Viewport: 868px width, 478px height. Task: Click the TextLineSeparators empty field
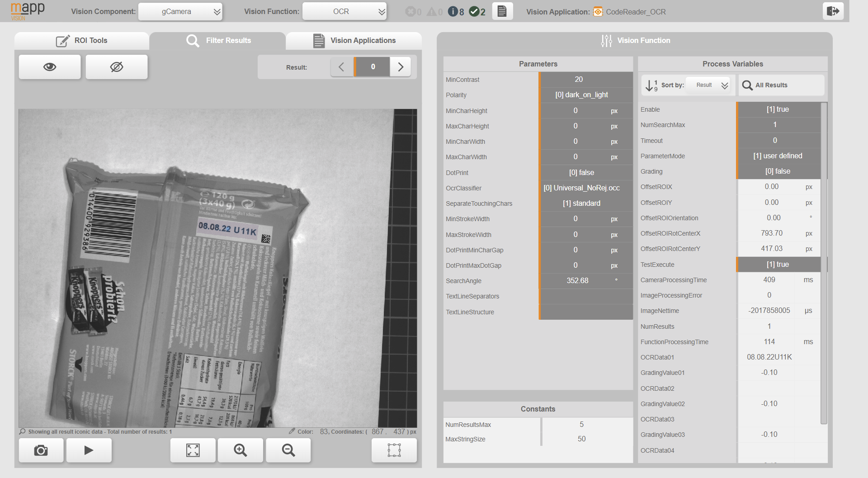click(x=586, y=296)
